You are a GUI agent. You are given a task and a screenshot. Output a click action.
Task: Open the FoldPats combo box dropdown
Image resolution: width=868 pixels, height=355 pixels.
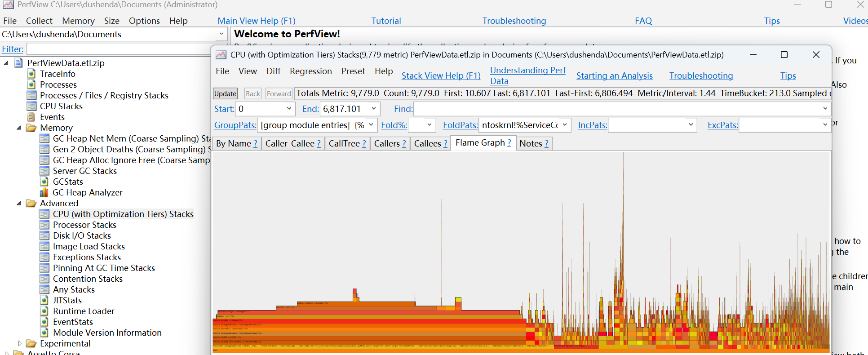(x=565, y=125)
